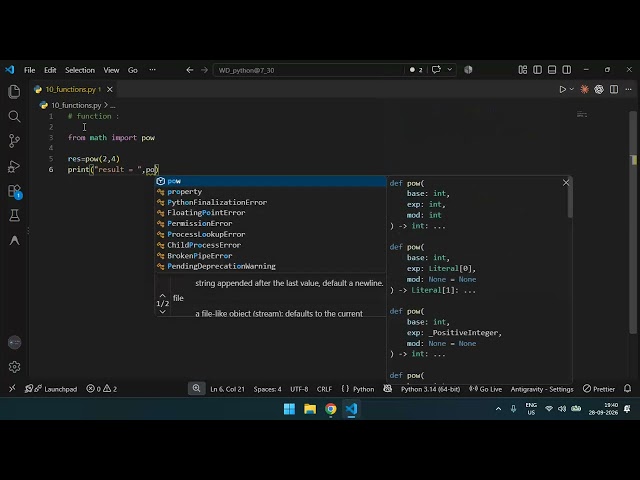Select 'PendingDeprecationWarning' suggestion
The image size is (640, 480).
click(270, 266)
